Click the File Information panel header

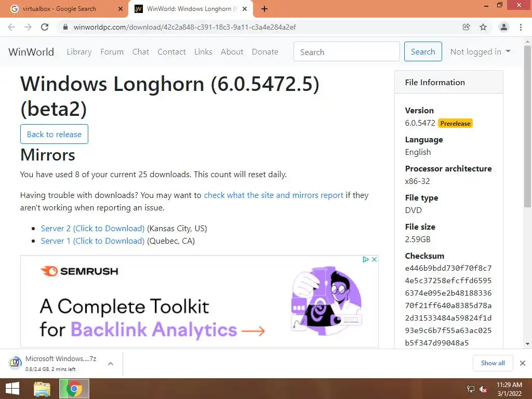449,82
